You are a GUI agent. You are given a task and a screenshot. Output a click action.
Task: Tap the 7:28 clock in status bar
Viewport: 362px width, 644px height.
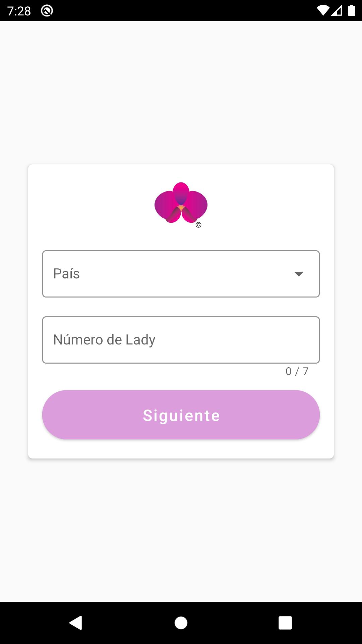coord(19,11)
